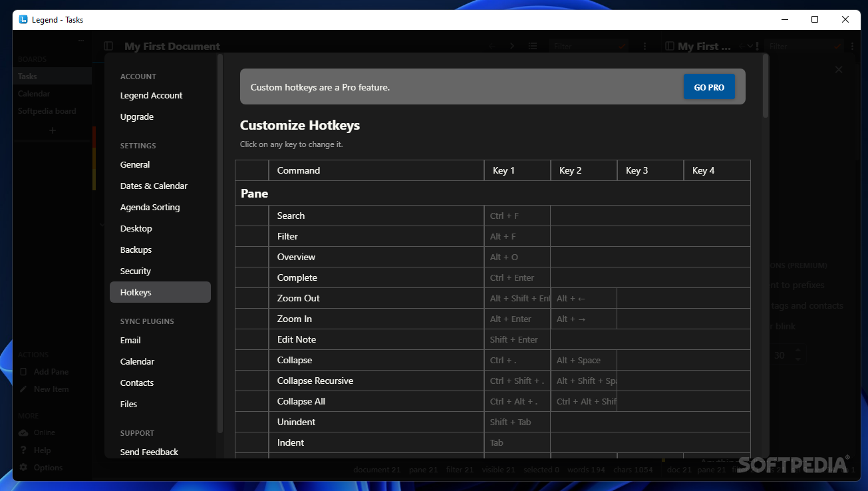Toggle the sidebar icon beside My First Document
Screen dimensions: 868x491
[108, 46]
